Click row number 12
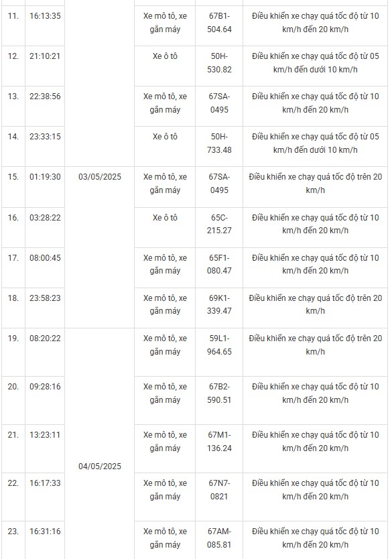392x559 pixels. [x=13, y=56]
